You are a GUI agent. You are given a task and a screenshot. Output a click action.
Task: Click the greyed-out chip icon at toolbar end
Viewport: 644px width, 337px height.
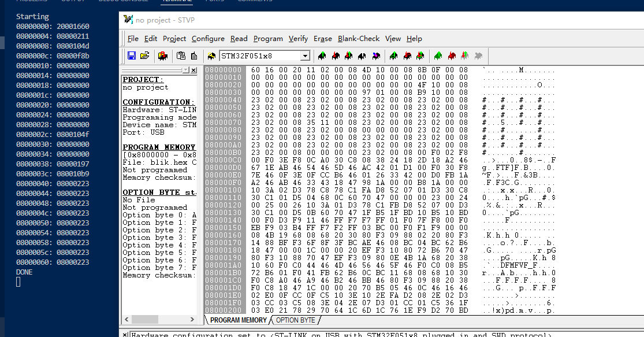478,56
